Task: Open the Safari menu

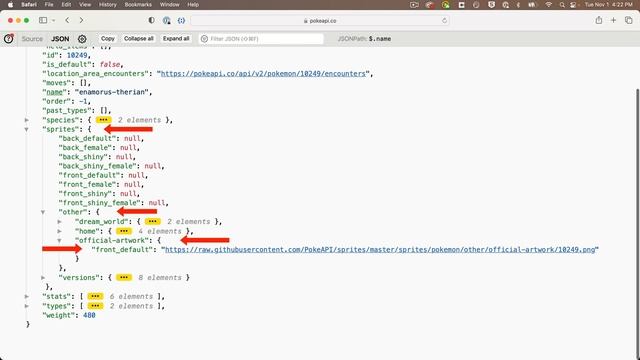Action: click(29, 4)
